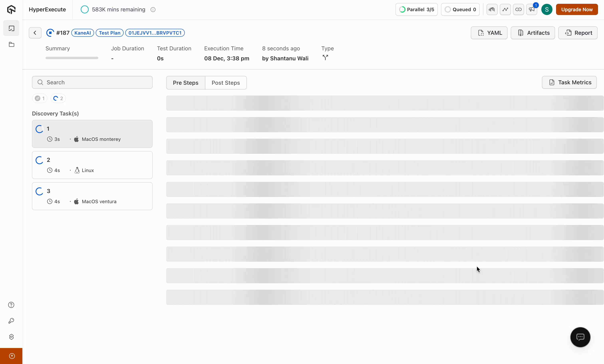Click the Test Duration 0s value
Image resolution: width=604 pixels, height=364 pixels.
click(160, 58)
